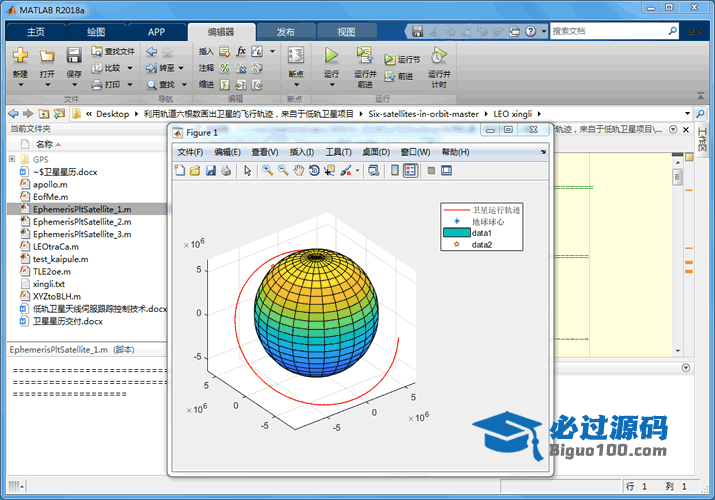Select the Data Cursor tool in Figure 1
715x500 pixels.
click(329, 170)
